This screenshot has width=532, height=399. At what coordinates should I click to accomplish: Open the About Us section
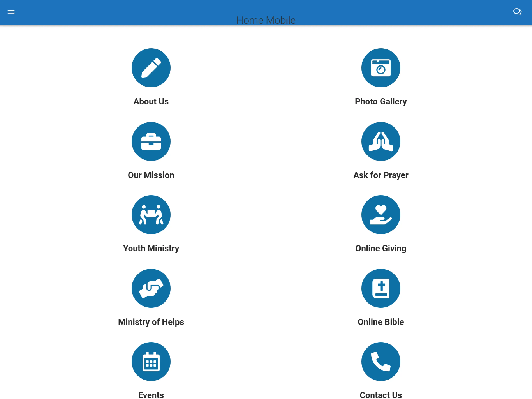coord(151,68)
